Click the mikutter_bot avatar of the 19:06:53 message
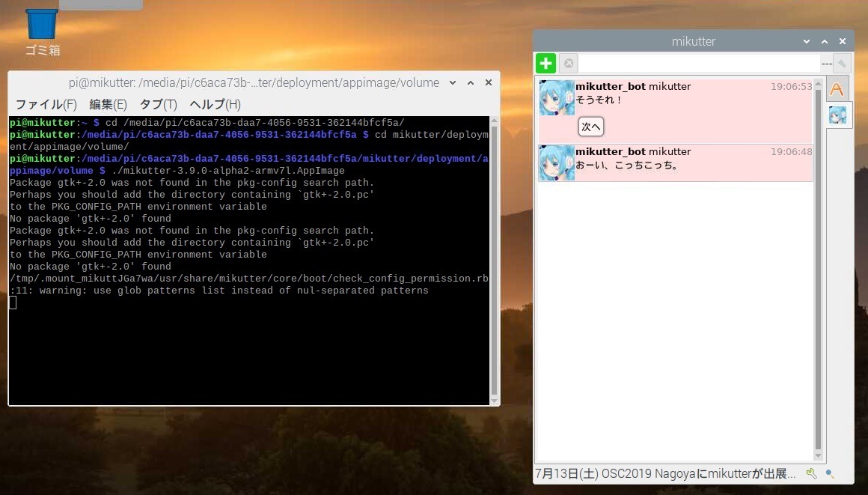Viewport: 868px width, 495px height. (x=556, y=97)
